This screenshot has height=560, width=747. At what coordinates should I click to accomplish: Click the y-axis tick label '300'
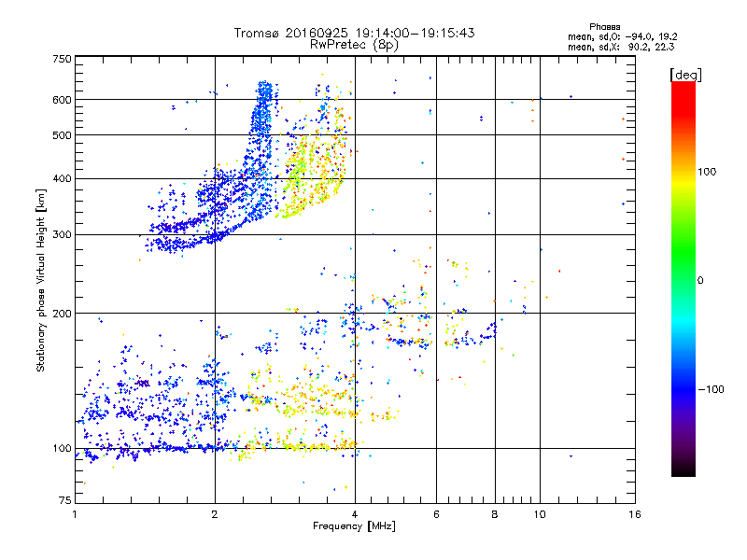(x=62, y=235)
